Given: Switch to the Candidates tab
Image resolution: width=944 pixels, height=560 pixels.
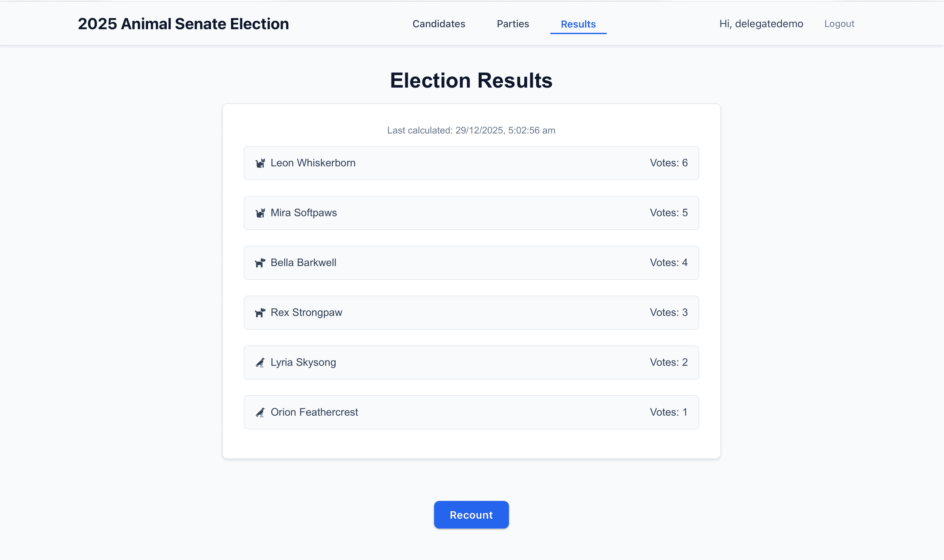Looking at the screenshot, I should click(439, 23).
